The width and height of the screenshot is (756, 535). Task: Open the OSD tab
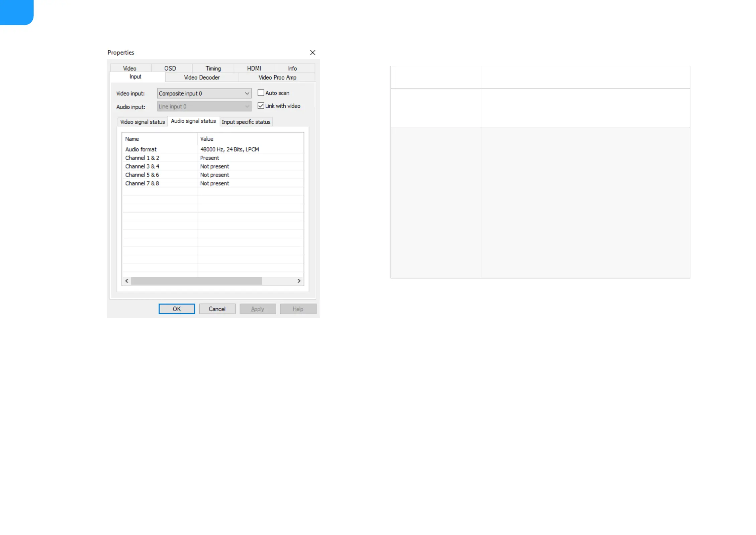click(170, 68)
